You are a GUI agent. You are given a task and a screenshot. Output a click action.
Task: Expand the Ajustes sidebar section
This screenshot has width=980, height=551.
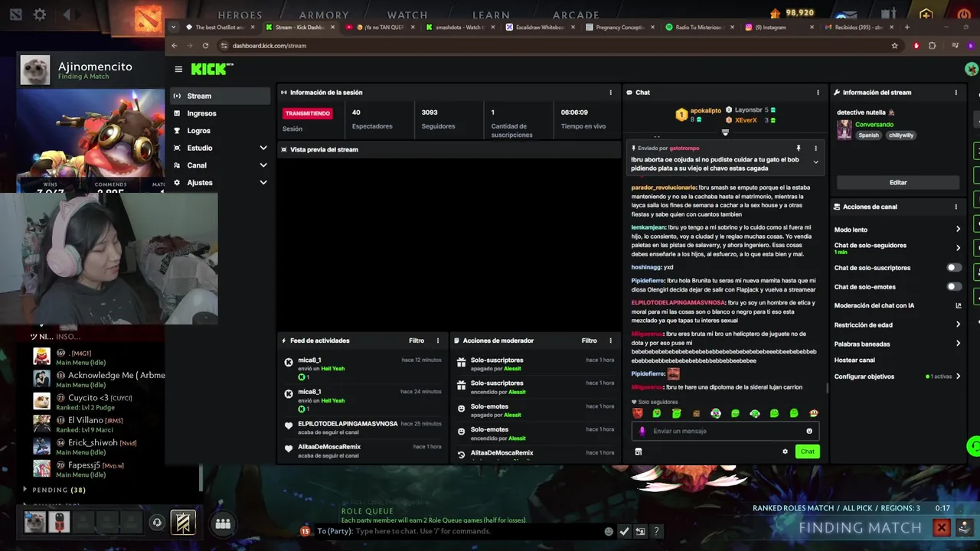[220, 183]
